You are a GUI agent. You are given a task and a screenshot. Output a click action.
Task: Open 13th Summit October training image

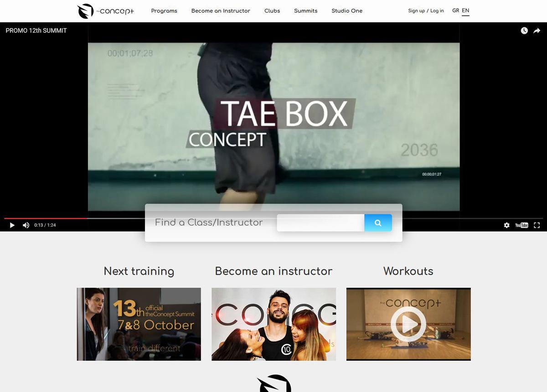pyautogui.click(x=139, y=324)
